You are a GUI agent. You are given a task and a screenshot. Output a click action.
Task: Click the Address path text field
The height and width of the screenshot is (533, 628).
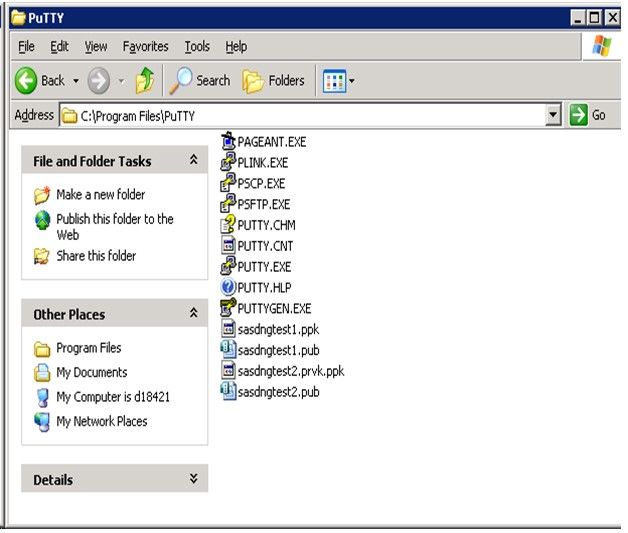tap(302, 116)
